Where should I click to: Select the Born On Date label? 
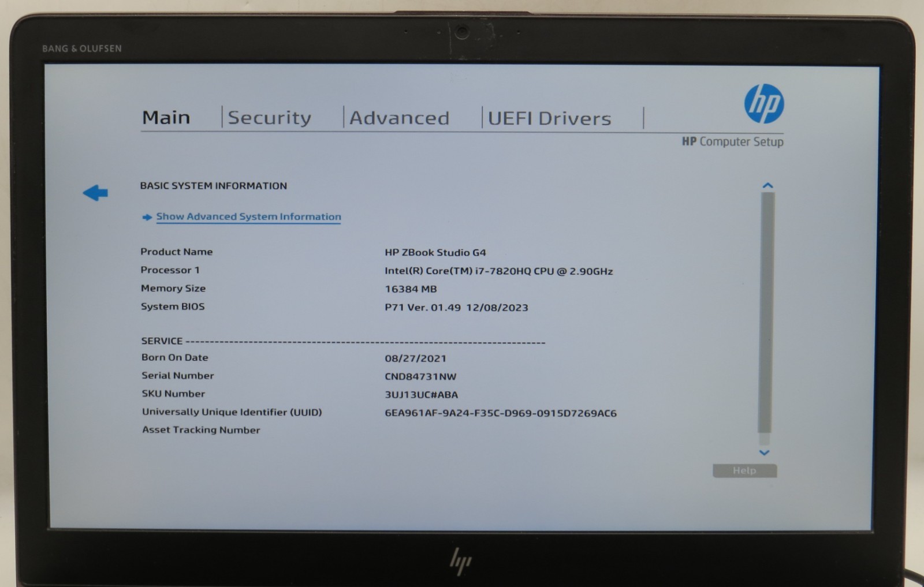pyautogui.click(x=175, y=357)
